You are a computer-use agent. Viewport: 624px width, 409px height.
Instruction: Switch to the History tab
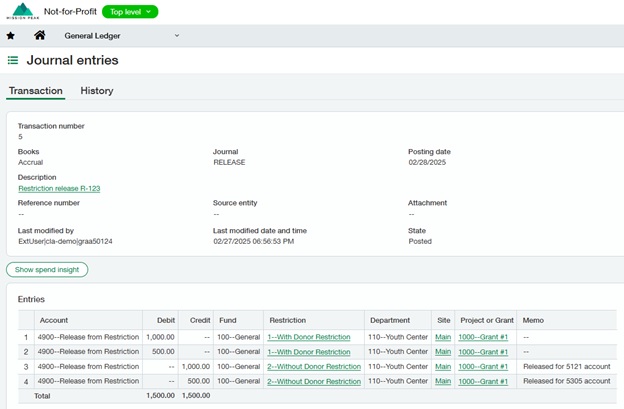(97, 91)
